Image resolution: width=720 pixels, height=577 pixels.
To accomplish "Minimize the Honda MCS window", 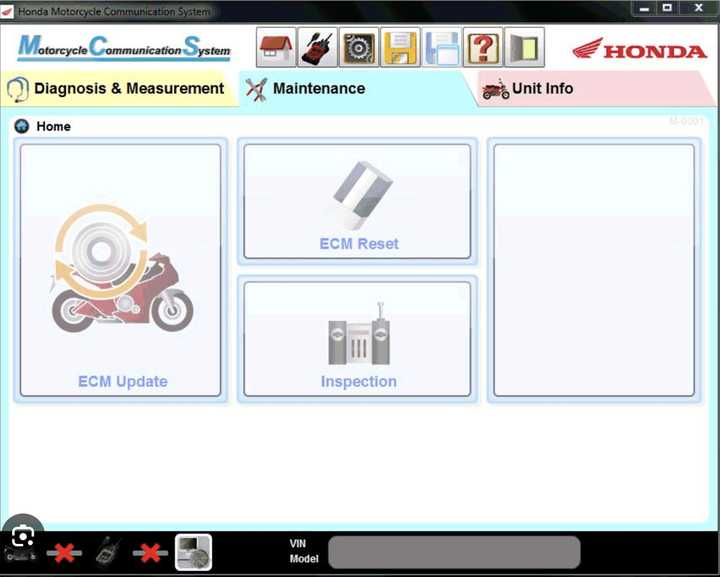I will point(644,8).
